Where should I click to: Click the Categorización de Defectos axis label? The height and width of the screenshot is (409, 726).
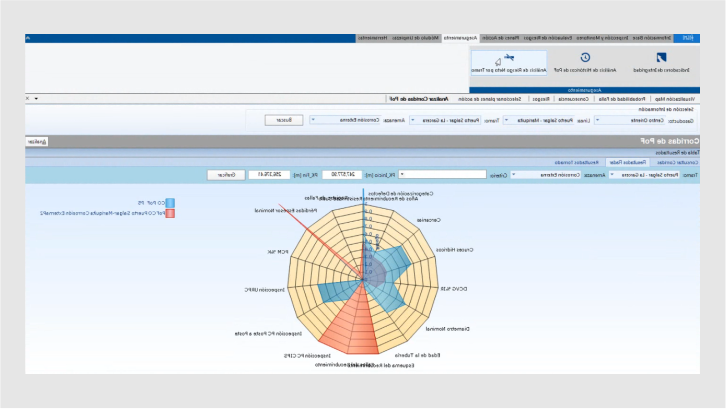(x=401, y=194)
